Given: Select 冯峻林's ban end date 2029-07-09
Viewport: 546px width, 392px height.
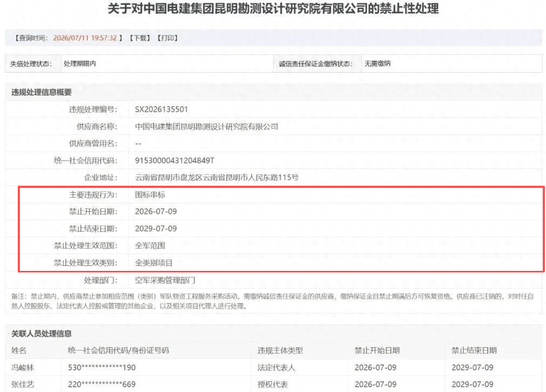Looking at the screenshot, I should (x=473, y=368).
